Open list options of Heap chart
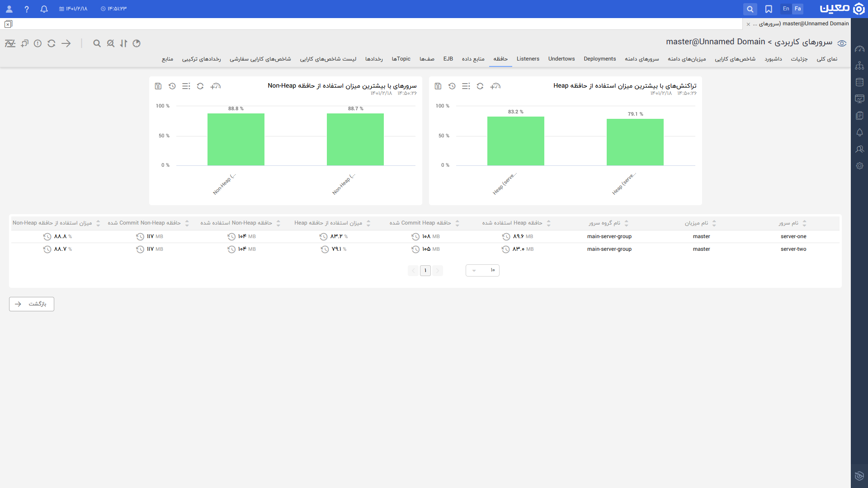868x488 pixels. 466,86
